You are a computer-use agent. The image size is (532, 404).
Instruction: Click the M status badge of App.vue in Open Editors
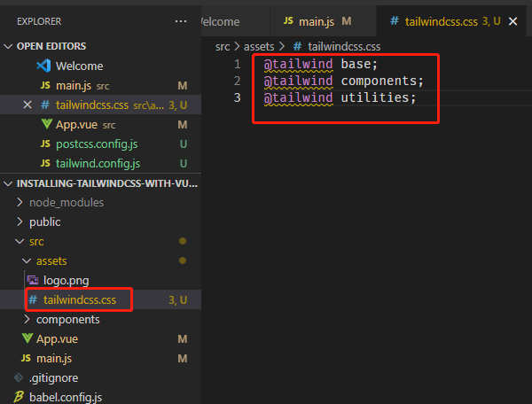183,124
